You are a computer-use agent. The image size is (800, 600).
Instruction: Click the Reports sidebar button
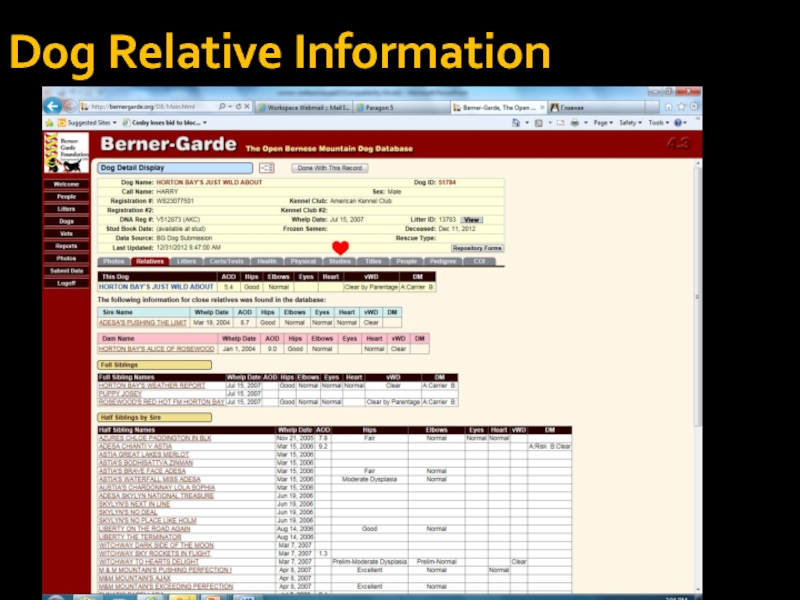coord(66,246)
